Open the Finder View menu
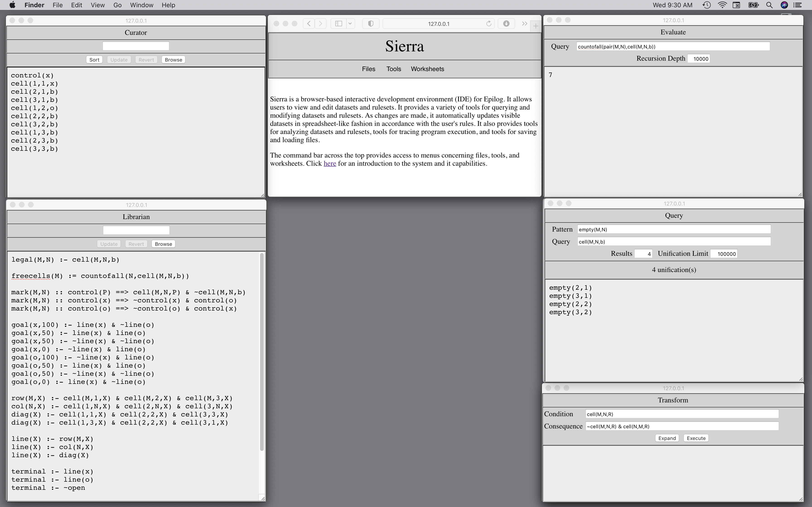This screenshot has width=812, height=507. pos(98,5)
